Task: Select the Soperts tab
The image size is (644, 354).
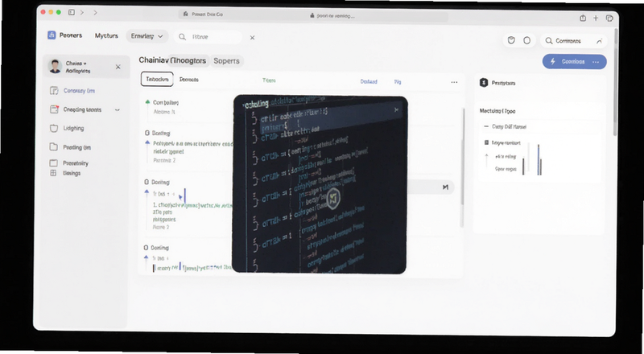Action: pyautogui.click(x=226, y=61)
